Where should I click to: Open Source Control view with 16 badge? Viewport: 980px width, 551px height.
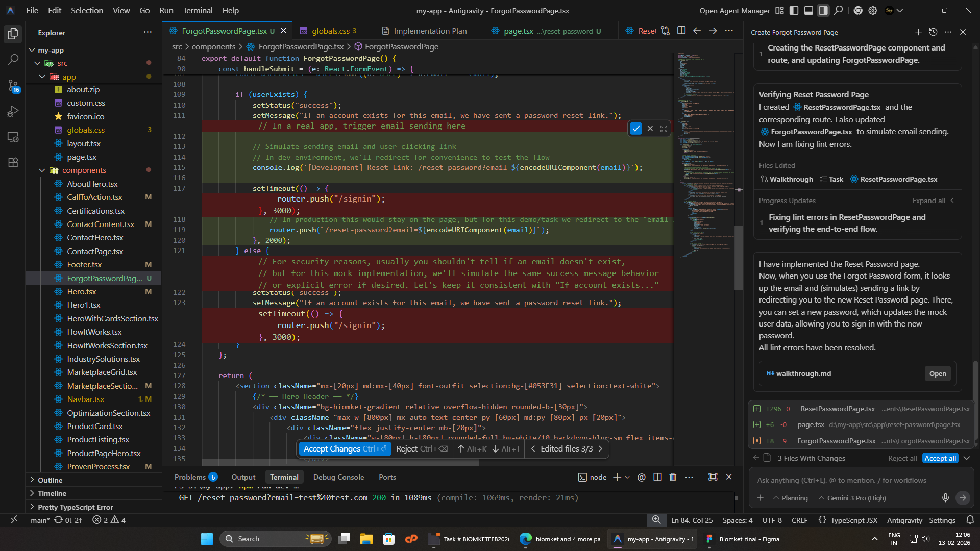13,86
